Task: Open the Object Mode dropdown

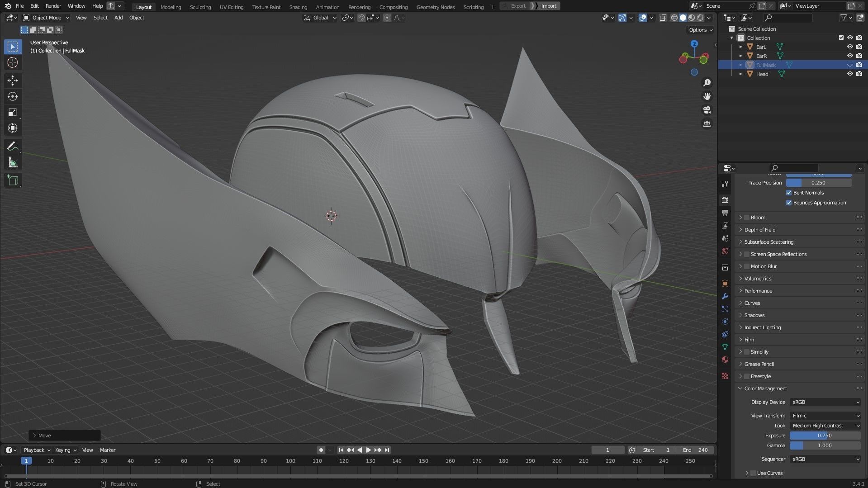Action: (46, 18)
